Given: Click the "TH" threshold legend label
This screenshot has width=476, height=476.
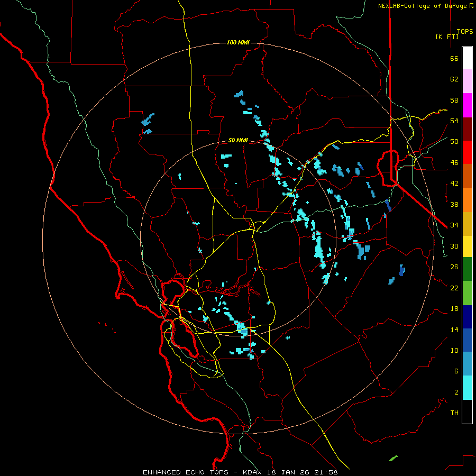Looking at the screenshot, I should coord(454,413).
